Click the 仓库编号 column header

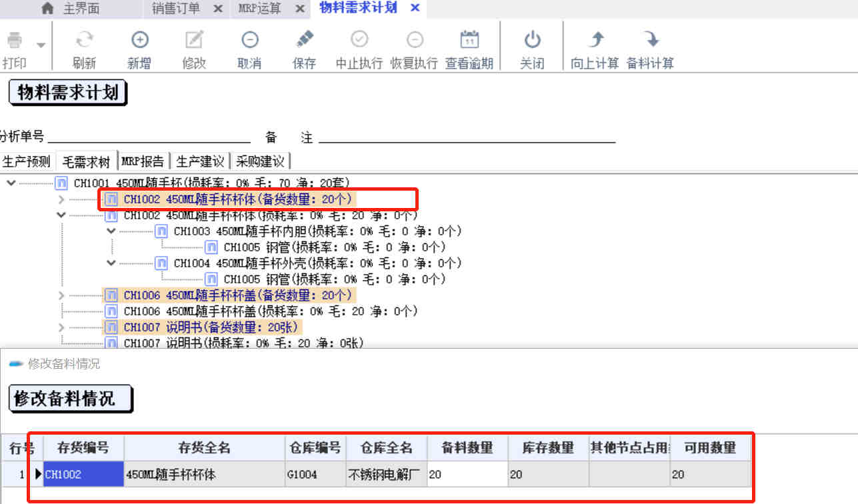[x=315, y=448]
